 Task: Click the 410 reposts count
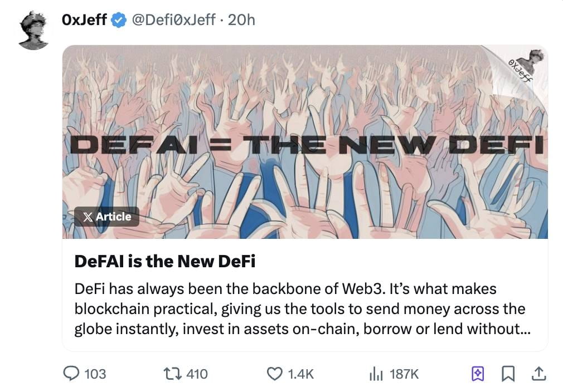(197, 374)
